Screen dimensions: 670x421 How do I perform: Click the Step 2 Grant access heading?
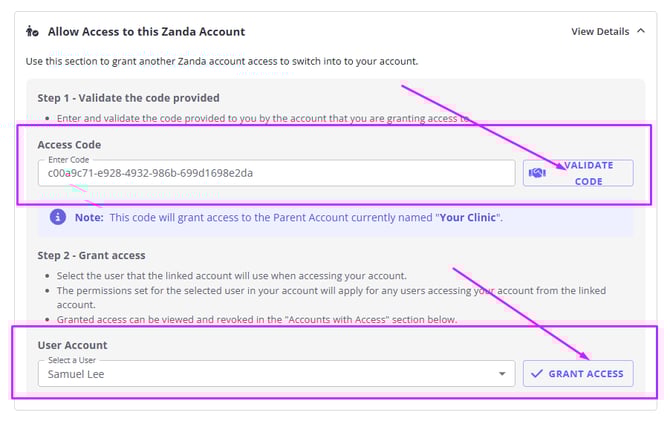(91, 256)
